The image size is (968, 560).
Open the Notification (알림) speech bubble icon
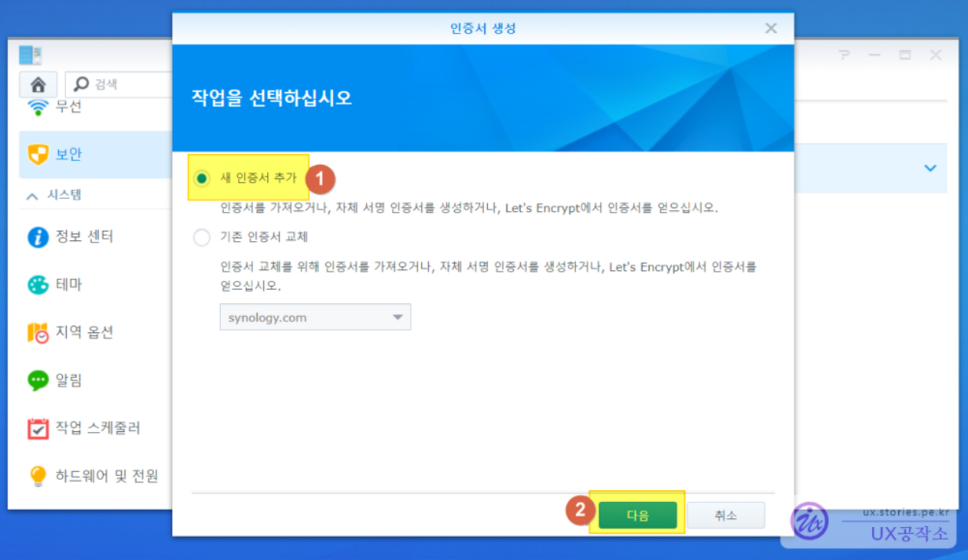tap(38, 380)
